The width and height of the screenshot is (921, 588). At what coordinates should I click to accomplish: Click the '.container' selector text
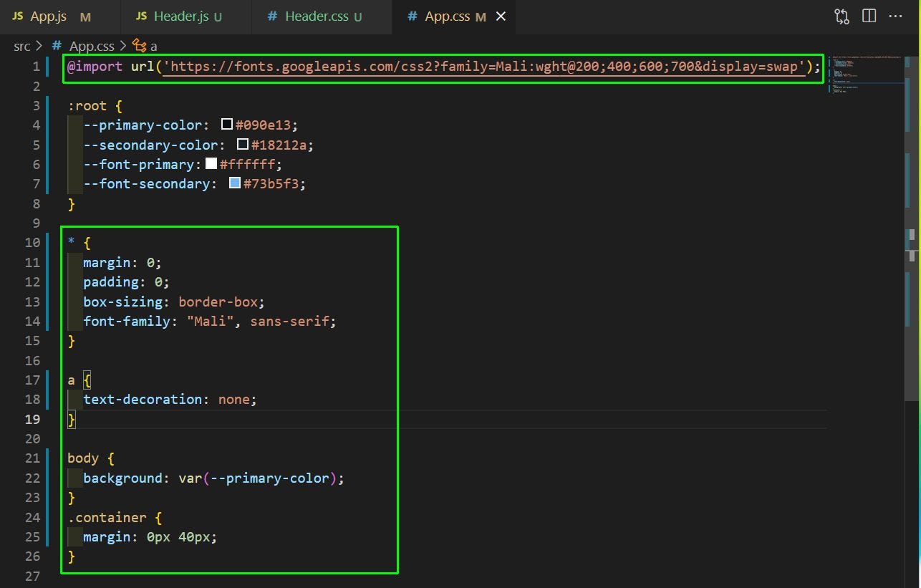pos(107,517)
